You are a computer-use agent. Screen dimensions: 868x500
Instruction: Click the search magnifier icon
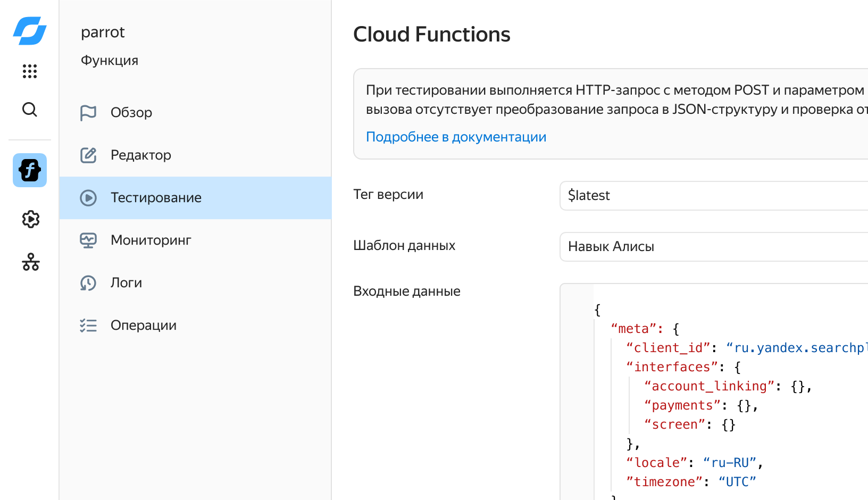pos(30,110)
